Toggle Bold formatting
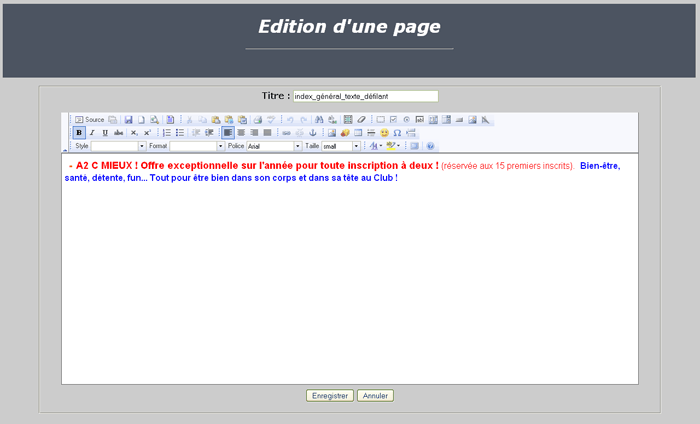Screen dimensions: 700x424 point(79,133)
